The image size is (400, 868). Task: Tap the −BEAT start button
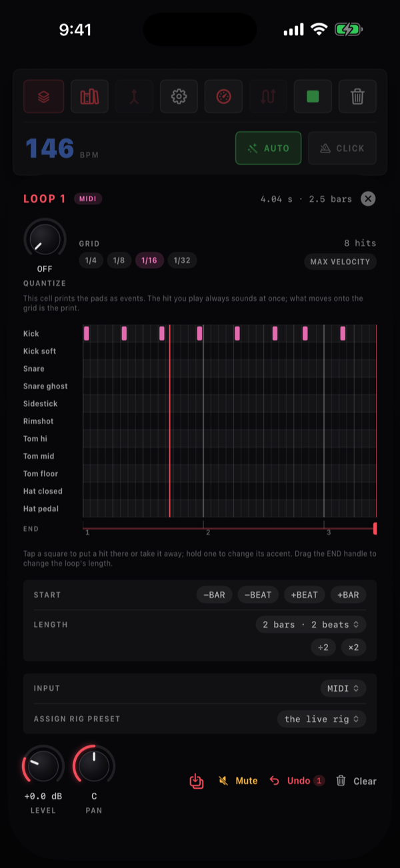point(258,595)
